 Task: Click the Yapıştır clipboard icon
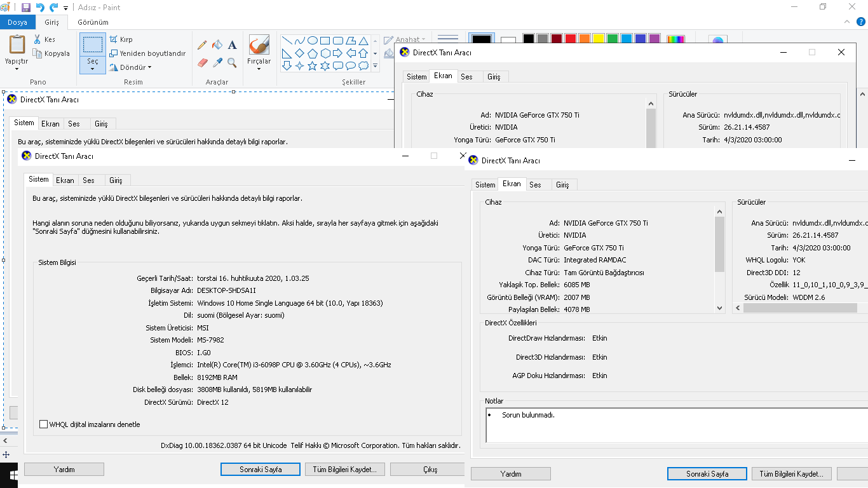[17, 44]
